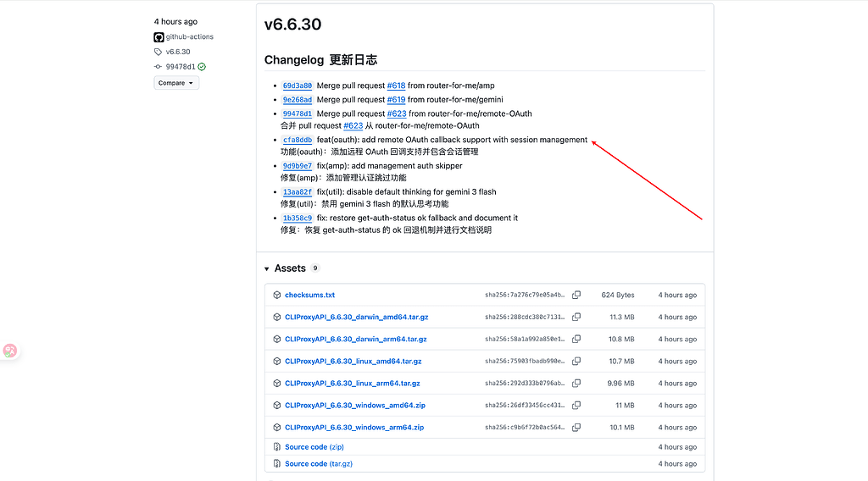Open commit cfa8ddb
Screen dimensions: 868x481
point(298,140)
